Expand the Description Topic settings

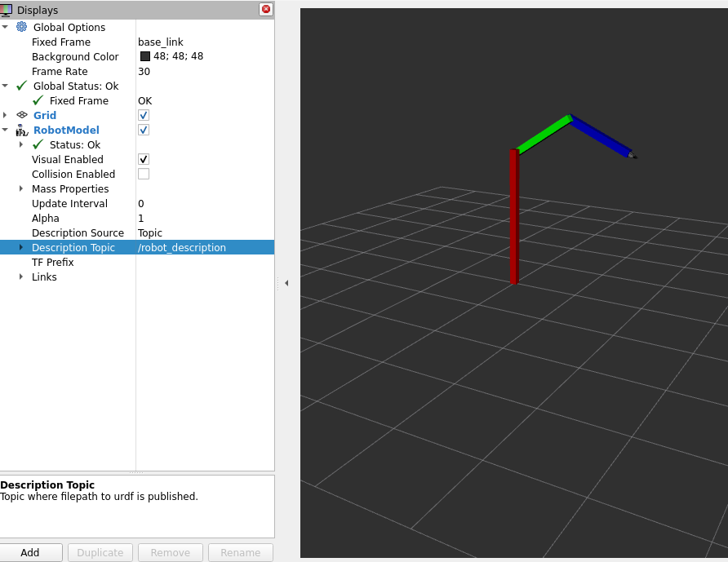tap(21, 247)
